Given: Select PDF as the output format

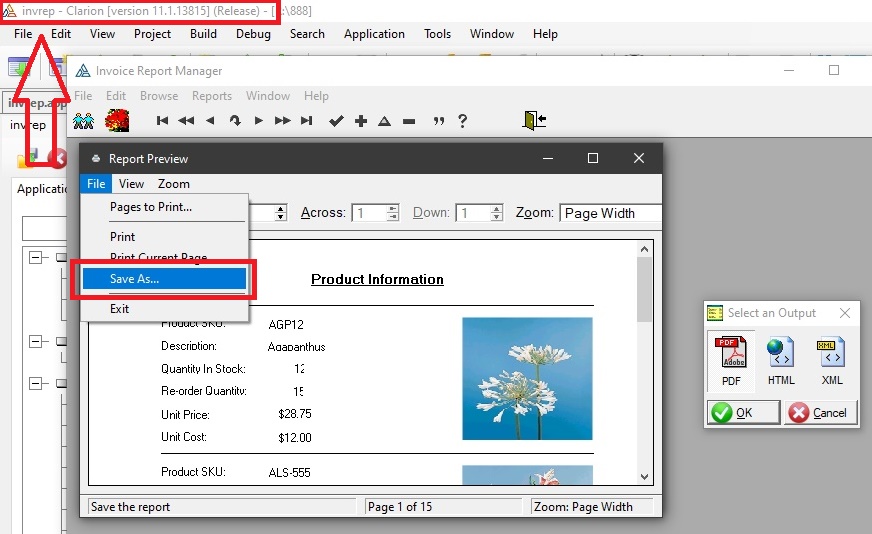Looking at the screenshot, I should tap(731, 360).
